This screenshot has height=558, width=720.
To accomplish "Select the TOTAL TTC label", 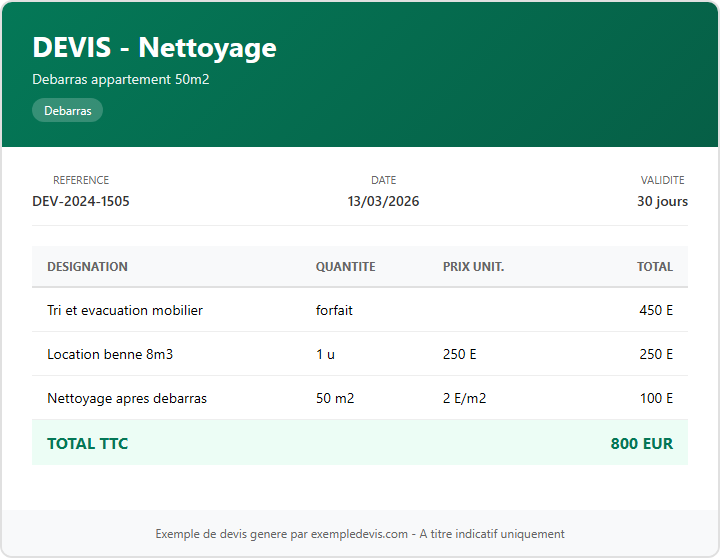I will [88, 443].
